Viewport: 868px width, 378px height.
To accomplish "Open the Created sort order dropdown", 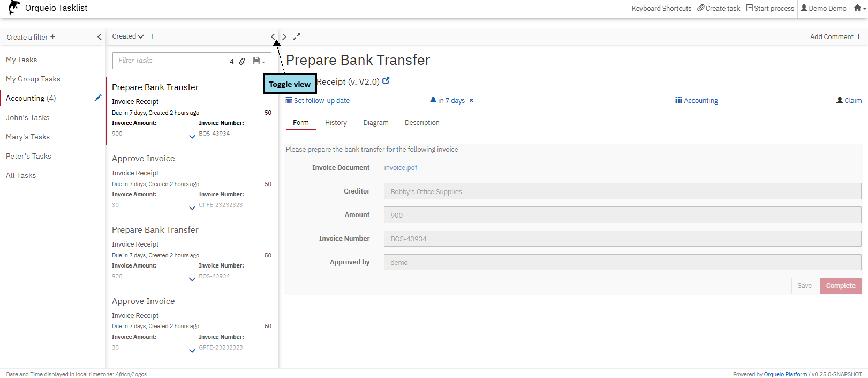I will point(128,36).
